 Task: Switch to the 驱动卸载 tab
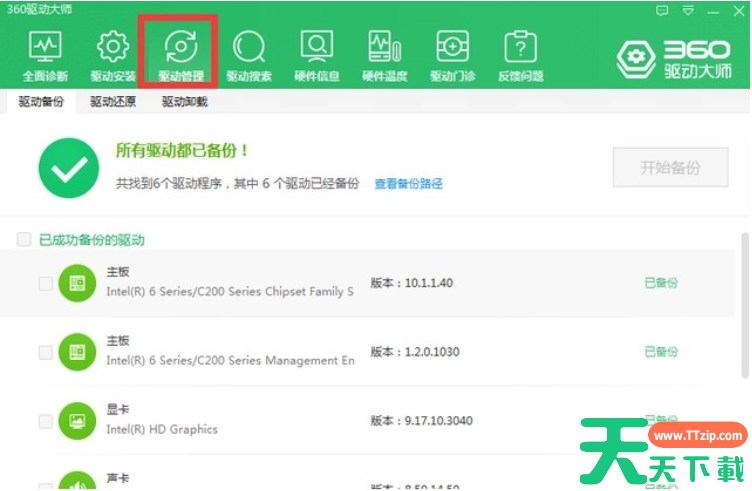click(184, 102)
